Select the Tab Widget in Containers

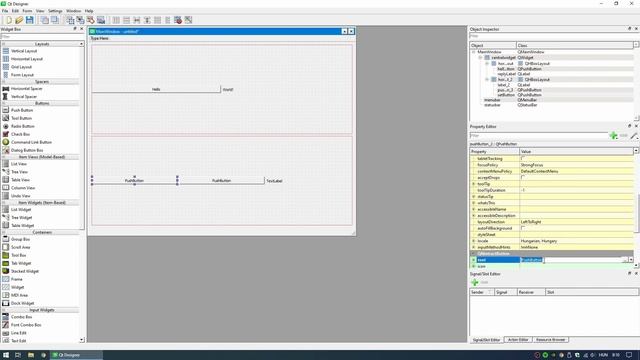click(x=21, y=263)
